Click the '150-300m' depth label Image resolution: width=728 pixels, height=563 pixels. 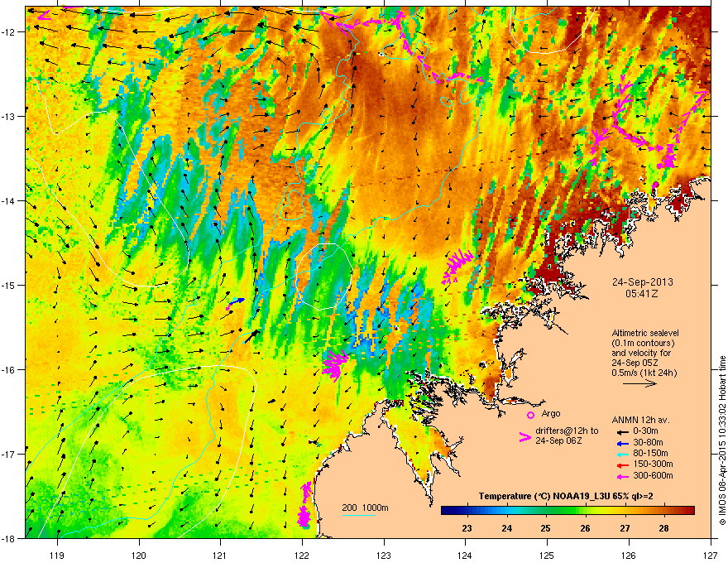(653, 464)
